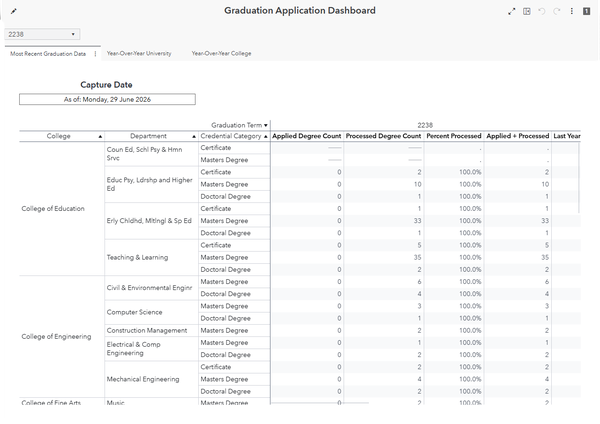Select Educ Psy, Ldrshp and Higher Ed department
The width and height of the screenshot is (600, 424).
pos(150,184)
